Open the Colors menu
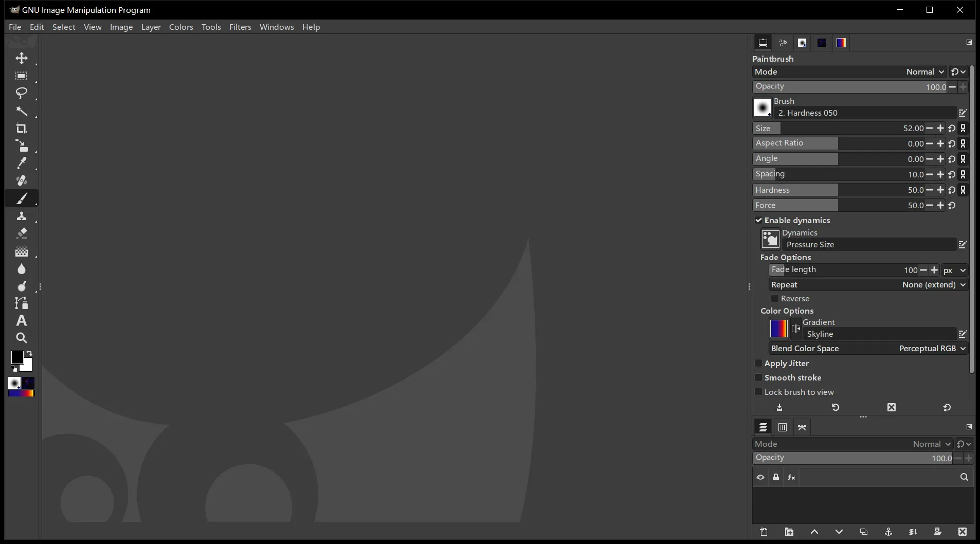The image size is (980, 544). pyautogui.click(x=181, y=27)
